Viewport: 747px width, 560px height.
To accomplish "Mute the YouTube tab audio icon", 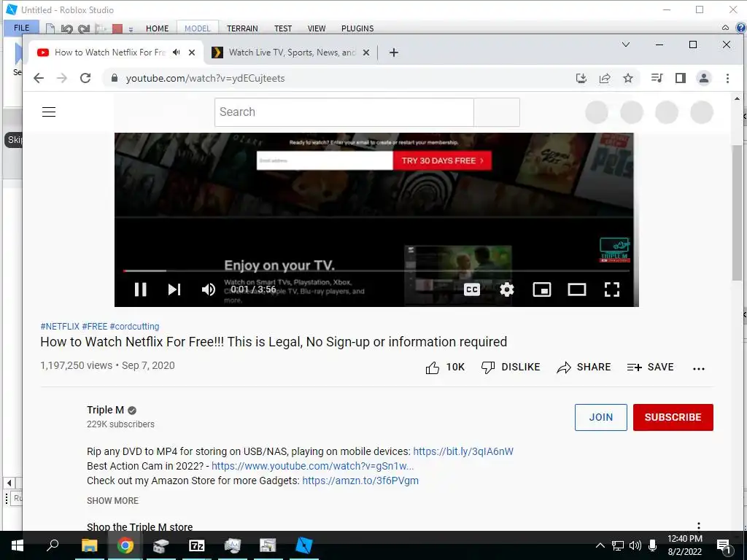I will (x=177, y=52).
